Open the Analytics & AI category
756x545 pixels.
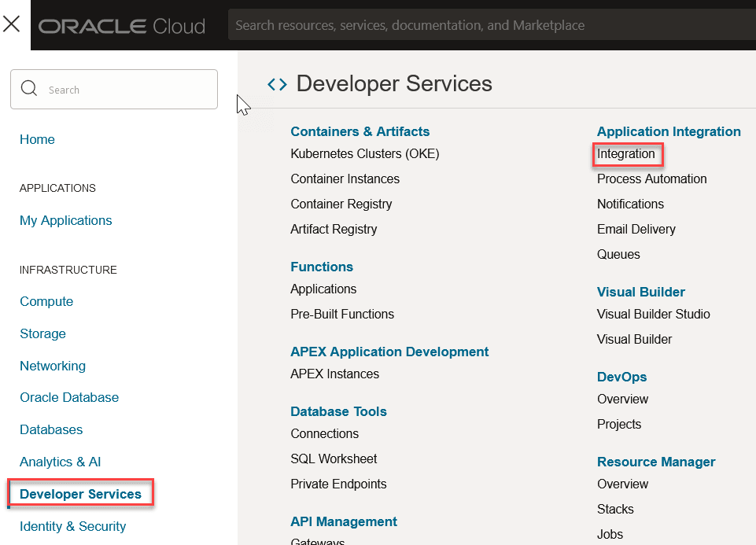(61, 462)
